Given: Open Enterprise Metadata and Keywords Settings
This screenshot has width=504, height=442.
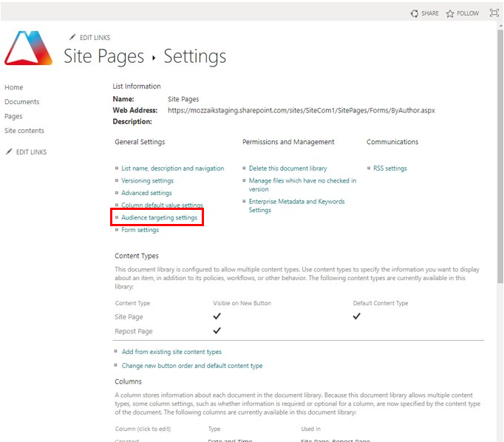Looking at the screenshot, I should click(x=296, y=205).
